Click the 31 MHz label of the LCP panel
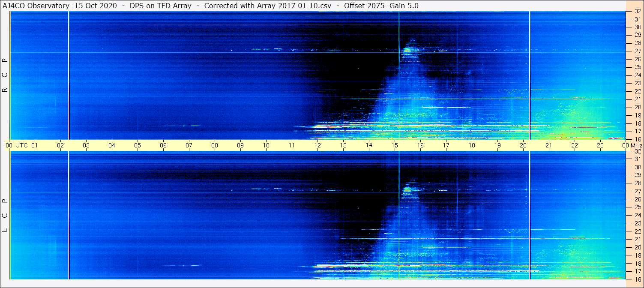The width and height of the screenshot is (644, 288). coord(638,159)
